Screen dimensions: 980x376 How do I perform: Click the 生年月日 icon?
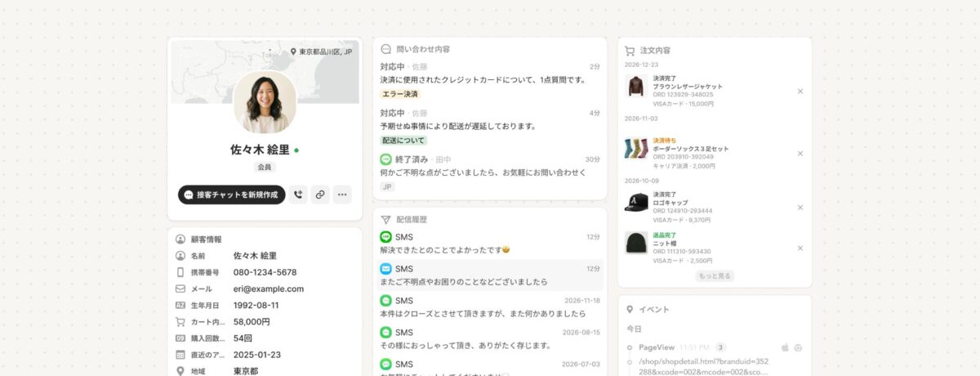tap(180, 305)
